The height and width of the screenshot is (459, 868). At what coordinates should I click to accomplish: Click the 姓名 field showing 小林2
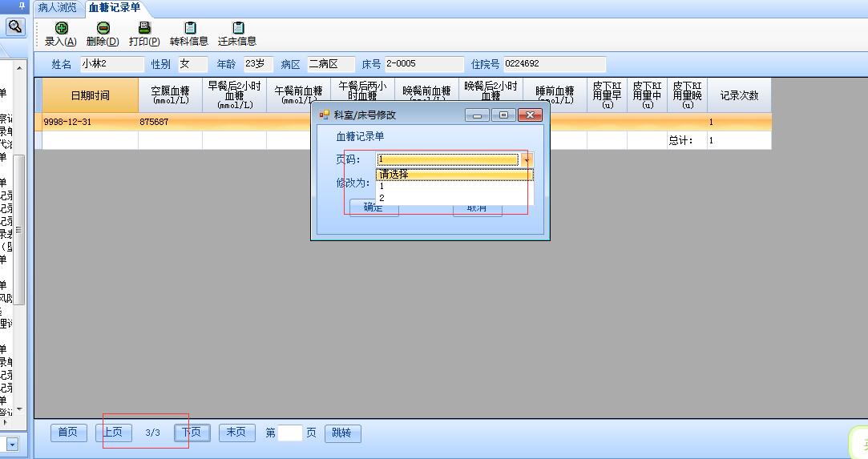(x=112, y=64)
